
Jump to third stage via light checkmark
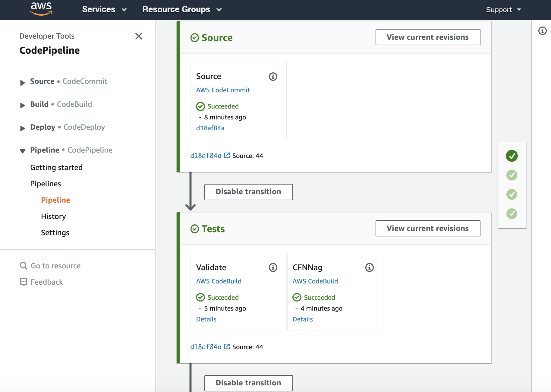pyautogui.click(x=512, y=194)
